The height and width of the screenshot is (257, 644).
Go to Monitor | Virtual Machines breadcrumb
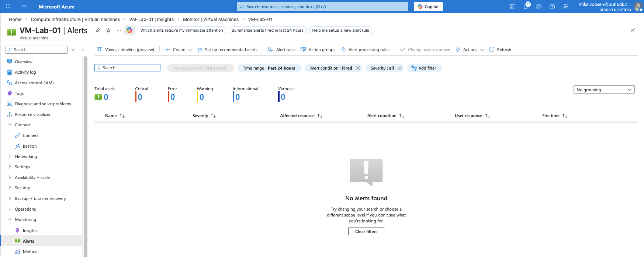(211, 20)
